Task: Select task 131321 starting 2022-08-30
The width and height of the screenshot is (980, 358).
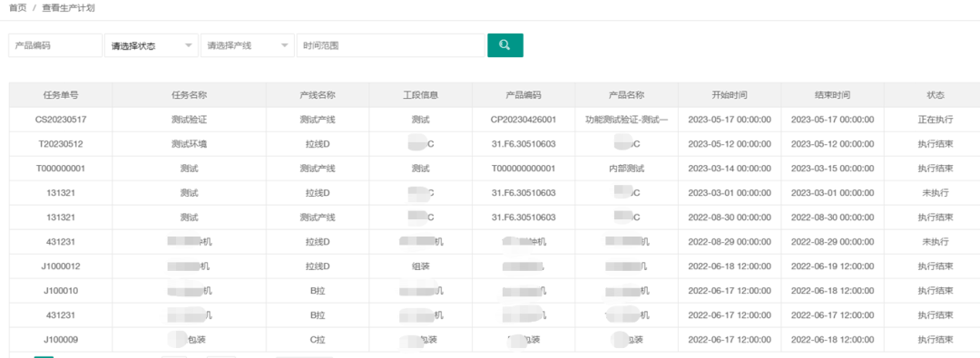Action: pyautogui.click(x=61, y=218)
